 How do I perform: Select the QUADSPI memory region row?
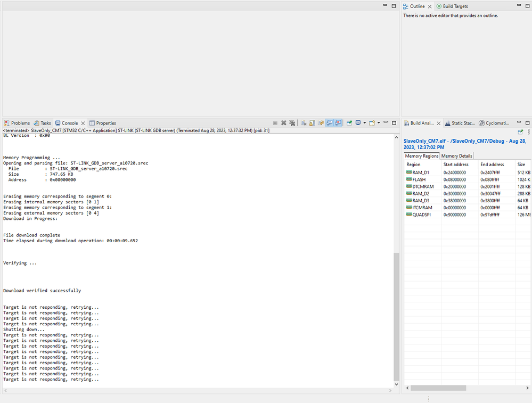pos(468,215)
